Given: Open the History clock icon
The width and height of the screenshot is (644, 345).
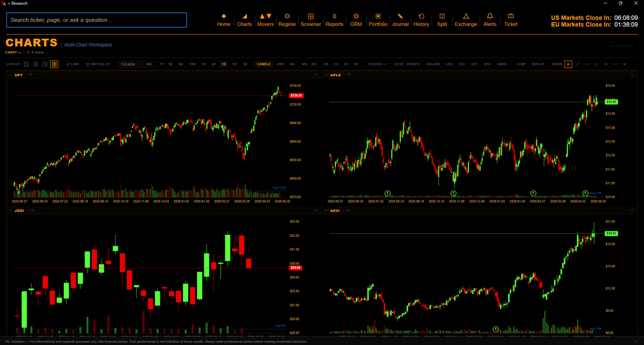Looking at the screenshot, I should pos(421,20).
